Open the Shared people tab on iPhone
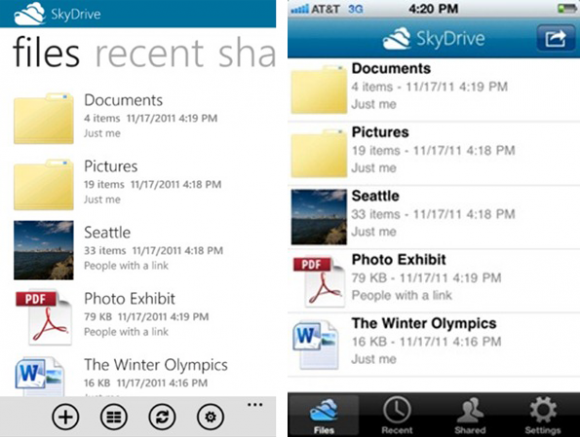The height and width of the screenshot is (437, 580). pyautogui.click(x=470, y=415)
